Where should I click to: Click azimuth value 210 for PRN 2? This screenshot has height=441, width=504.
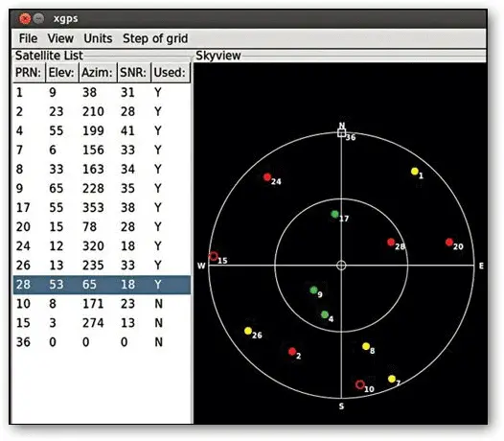(x=93, y=112)
